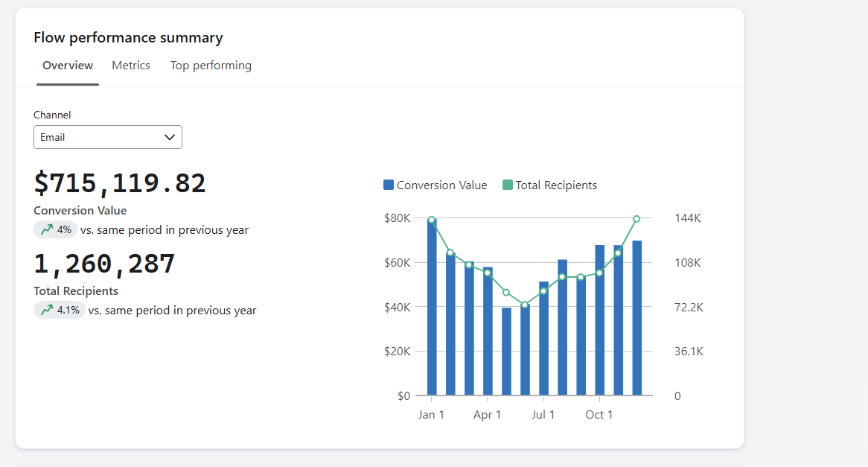This screenshot has width=868, height=467.
Task: Toggle the 4% comparison badge
Action: pyautogui.click(x=55, y=229)
